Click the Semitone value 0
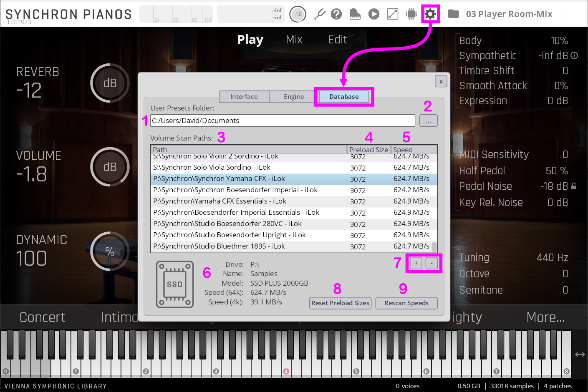This screenshot has height=392, width=588. click(565, 290)
